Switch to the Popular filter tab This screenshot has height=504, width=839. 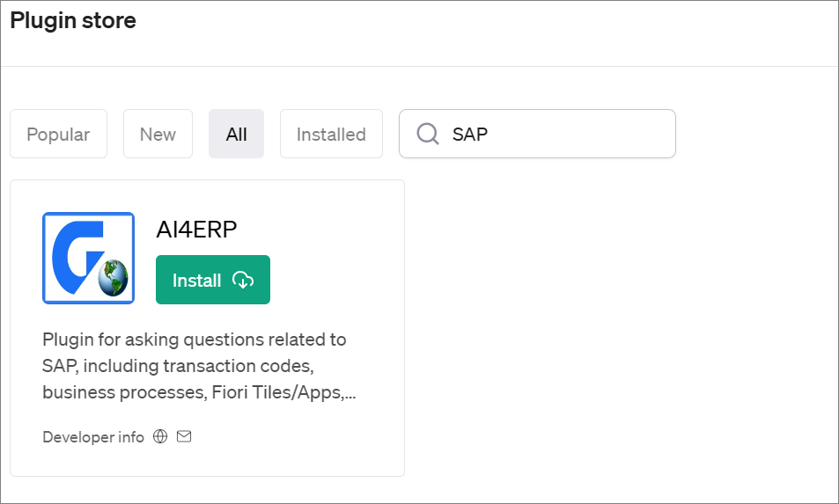[x=58, y=134]
